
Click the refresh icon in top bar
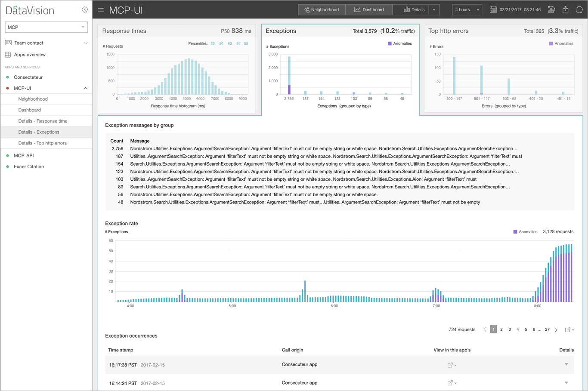click(x=579, y=9)
